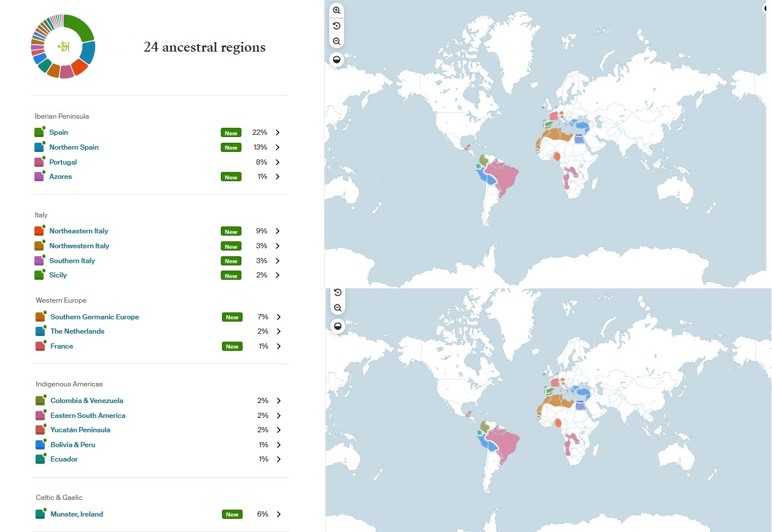
Task: Open the Southern Germanic Europe link
Action: 95,317
